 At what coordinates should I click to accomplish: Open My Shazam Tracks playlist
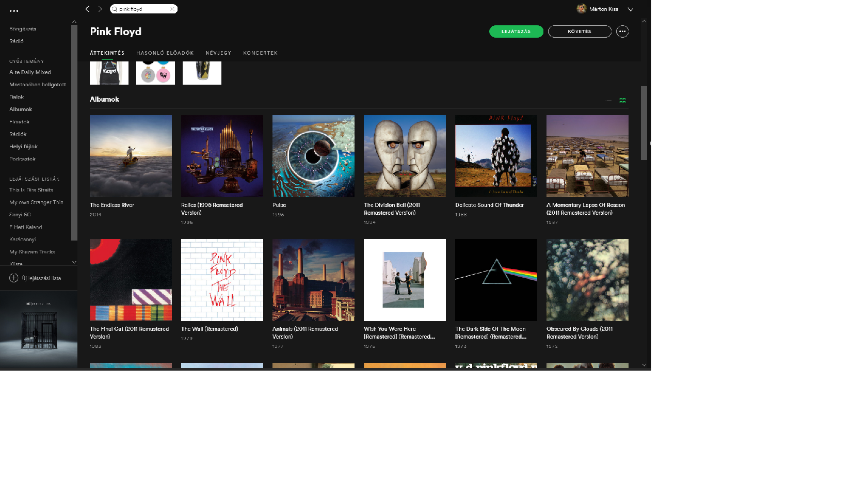coord(32,252)
